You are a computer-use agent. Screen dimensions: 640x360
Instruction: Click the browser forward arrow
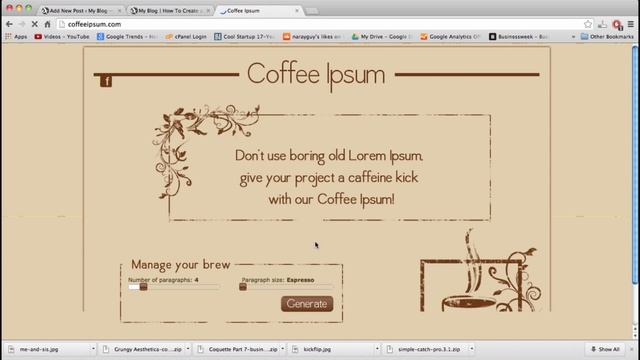coord(22,24)
